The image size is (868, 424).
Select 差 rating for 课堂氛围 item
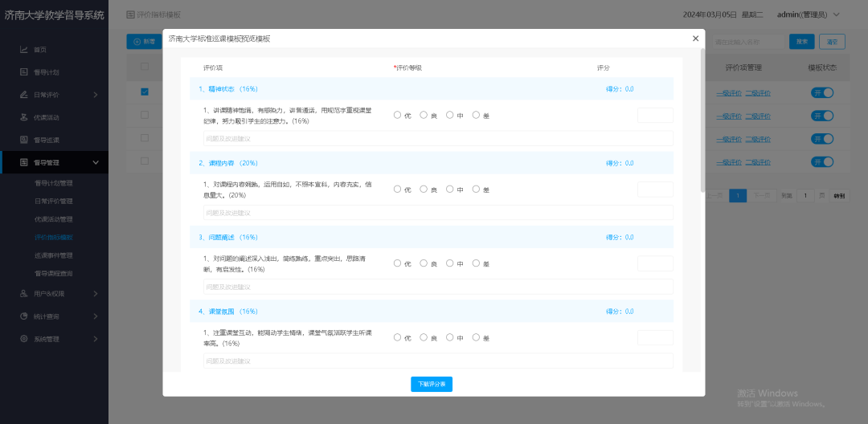(476, 337)
